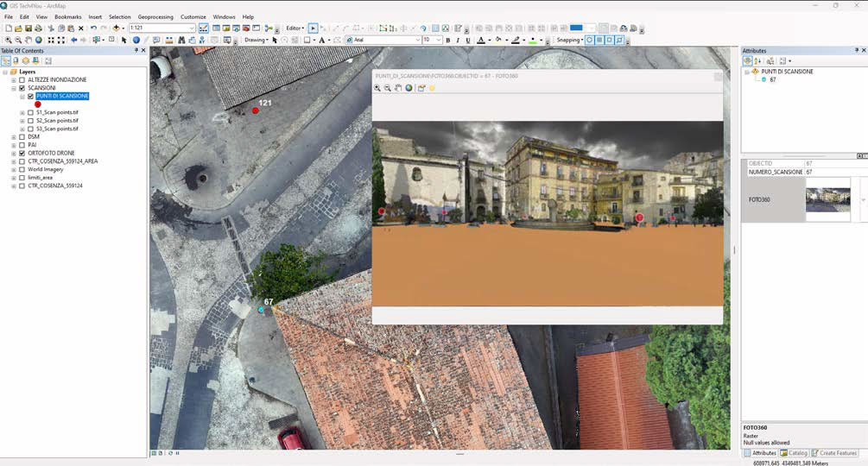The image size is (868, 466).
Task: Activate the Pan hand tool on Tools toolbar
Action: click(x=29, y=41)
